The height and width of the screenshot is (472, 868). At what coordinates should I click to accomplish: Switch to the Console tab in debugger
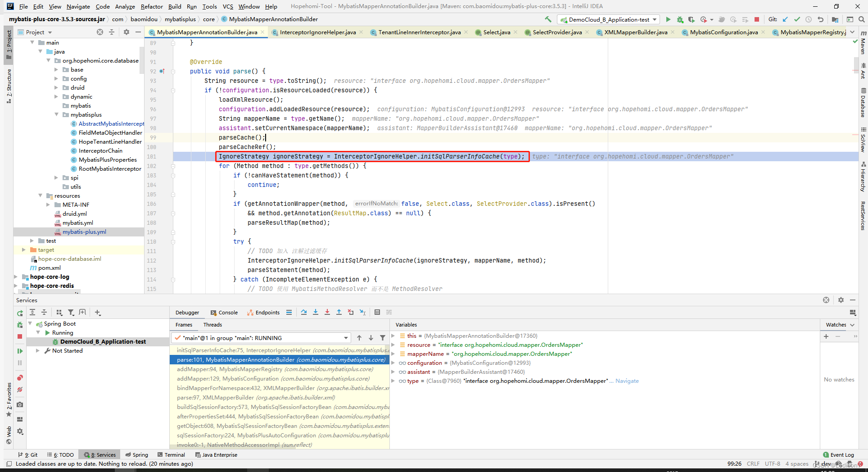click(224, 313)
